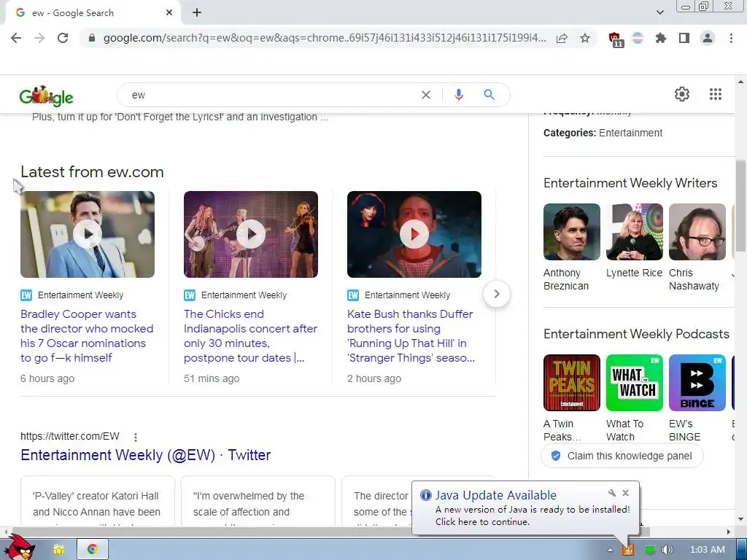The width and height of the screenshot is (747, 560).
Task: Go back to the previous page
Action: (16, 38)
